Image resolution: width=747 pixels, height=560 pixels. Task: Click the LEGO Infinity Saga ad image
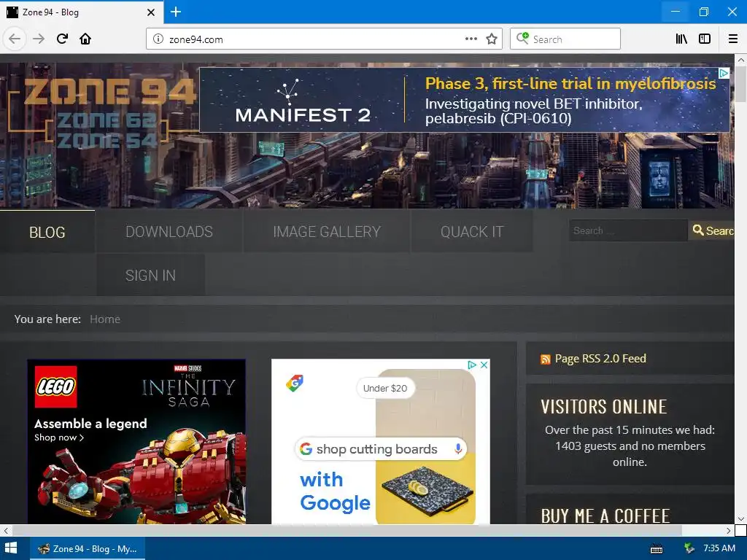[x=136, y=442]
